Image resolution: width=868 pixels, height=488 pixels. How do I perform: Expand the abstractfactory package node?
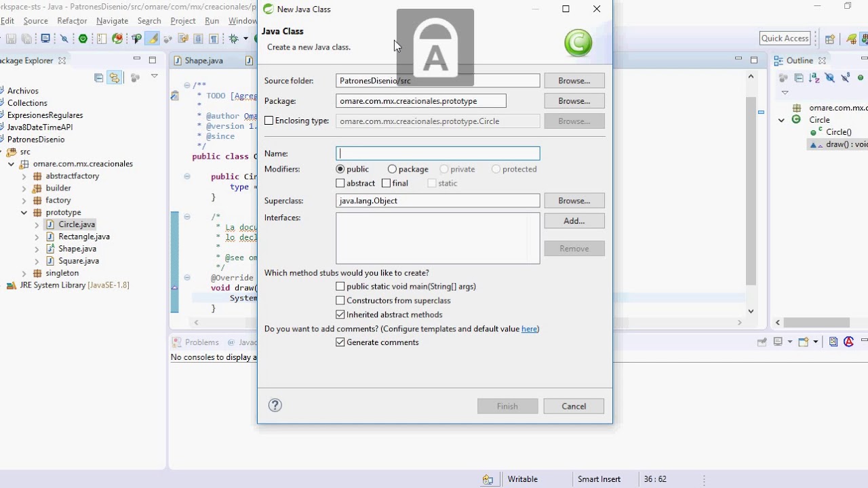[x=24, y=176]
